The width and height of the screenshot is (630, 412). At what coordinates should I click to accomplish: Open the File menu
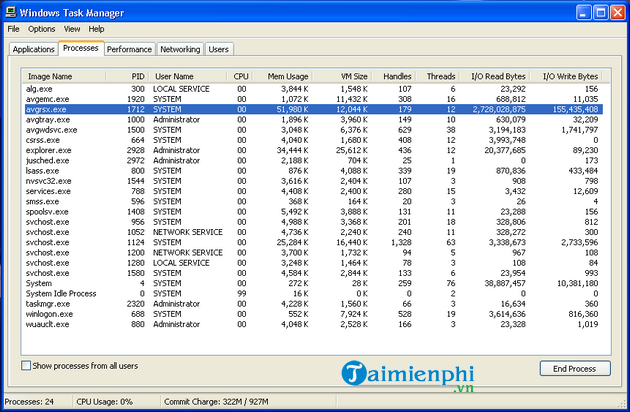(x=13, y=29)
